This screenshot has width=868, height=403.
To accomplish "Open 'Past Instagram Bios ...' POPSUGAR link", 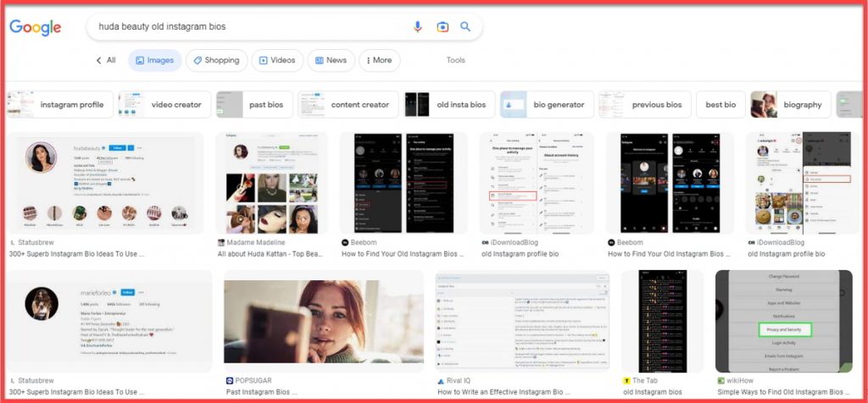I will (x=261, y=393).
